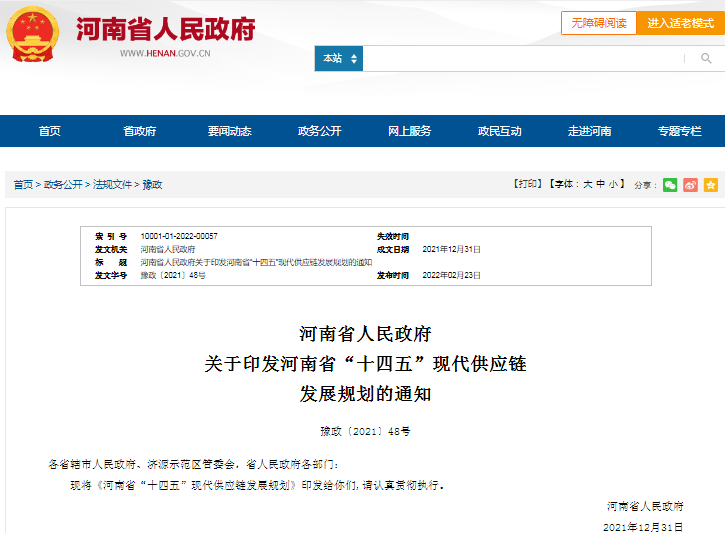
Task: Enable 进入适老模式 elderly-friendly mode
Action: coord(680,23)
